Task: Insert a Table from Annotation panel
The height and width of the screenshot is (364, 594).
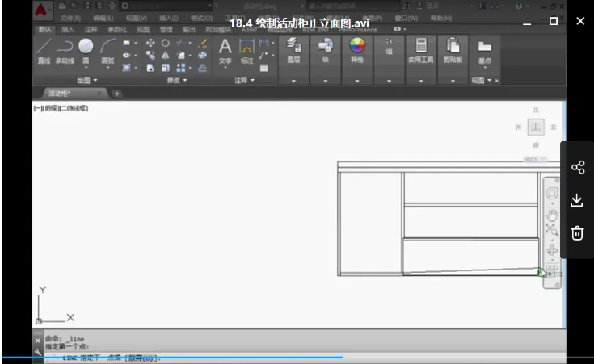Action: pos(264,68)
